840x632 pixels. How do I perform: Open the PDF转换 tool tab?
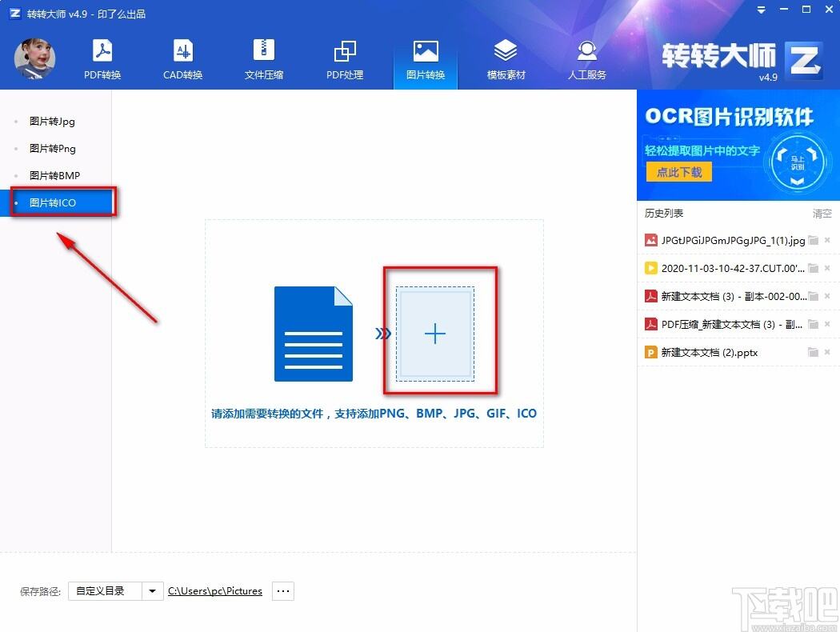(x=102, y=59)
